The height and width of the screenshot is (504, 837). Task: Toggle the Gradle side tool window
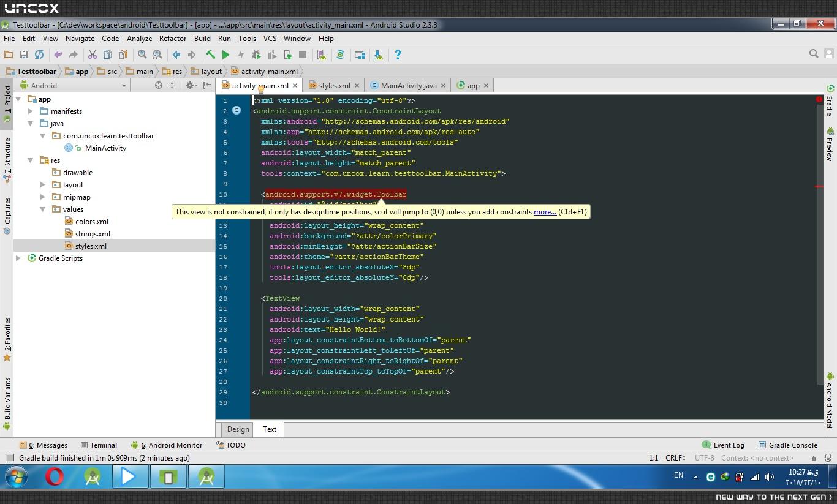pyautogui.click(x=830, y=100)
